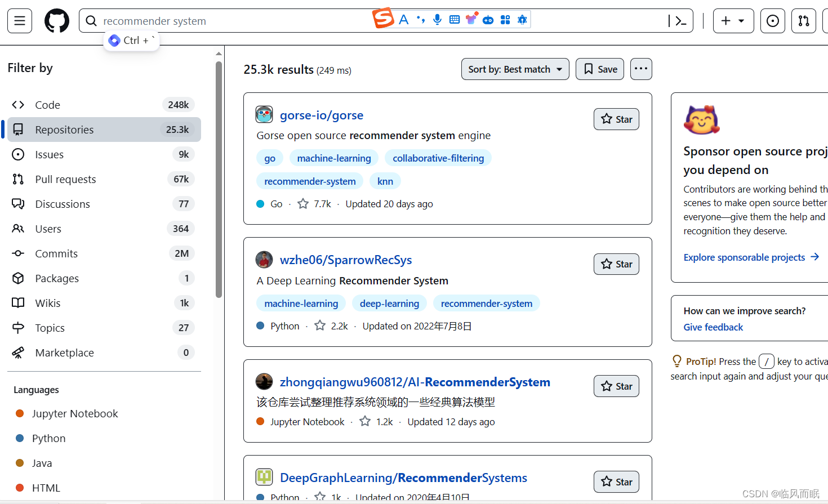View SparrowRecSys 2.2k stargazers
Screen dimensions: 828x504
tap(332, 326)
